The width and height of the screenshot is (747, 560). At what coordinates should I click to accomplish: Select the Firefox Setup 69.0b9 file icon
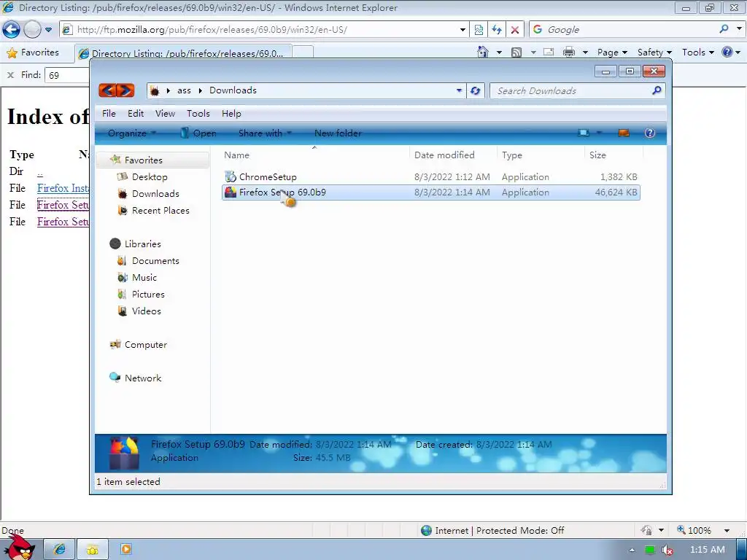tap(231, 192)
